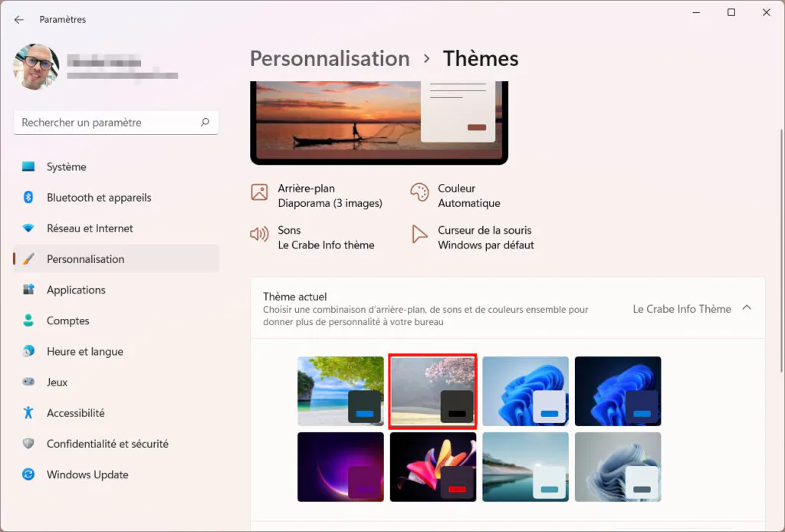Minimize the Paramètres window
Viewport: 785px width, 532px height.
[x=696, y=12]
